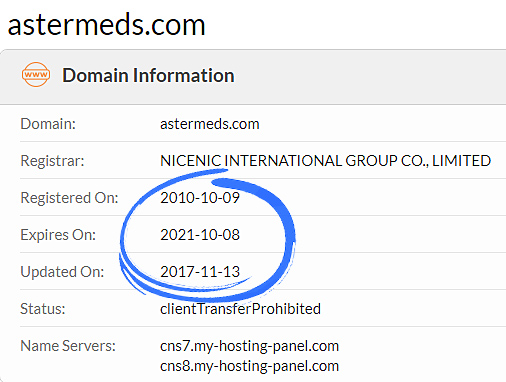Screen dimensions: 506x382
Task: Click the astermeds.com domain value
Action: (x=210, y=124)
